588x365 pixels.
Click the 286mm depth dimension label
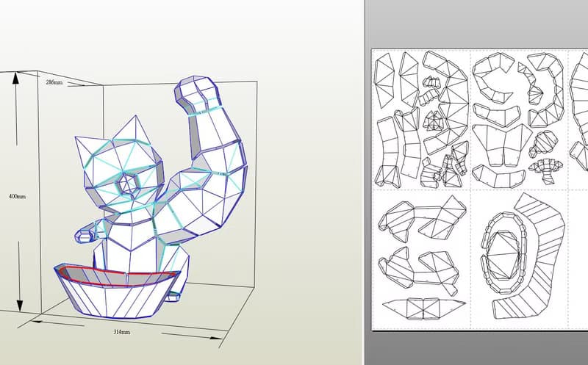[53, 83]
